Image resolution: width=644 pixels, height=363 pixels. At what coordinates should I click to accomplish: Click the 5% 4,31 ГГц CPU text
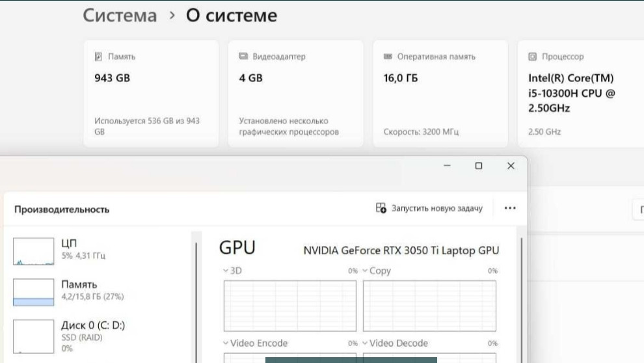(83, 256)
